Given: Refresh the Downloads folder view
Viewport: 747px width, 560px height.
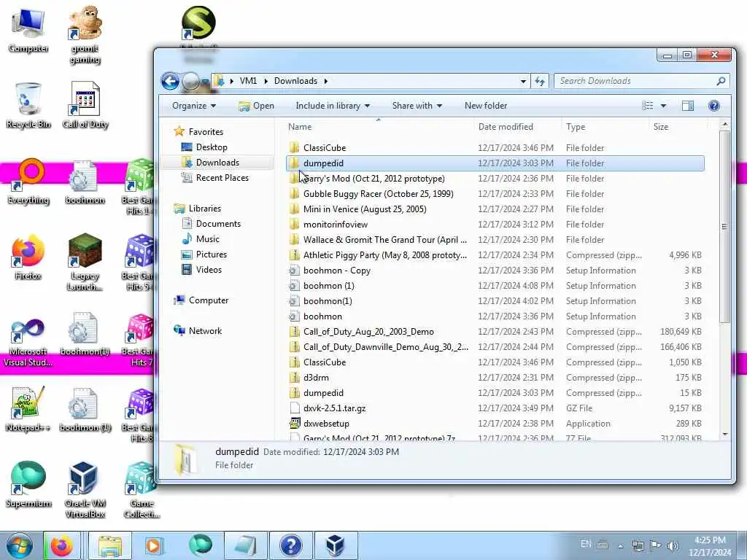Looking at the screenshot, I should tap(539, 81).
